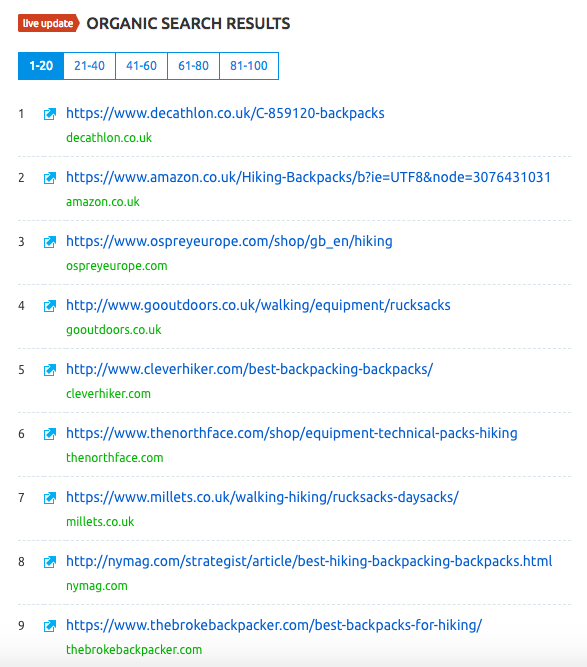The image size is (587, 667).
Task: Switch to results 61-80 tab
Action: (x=194, y=66)
